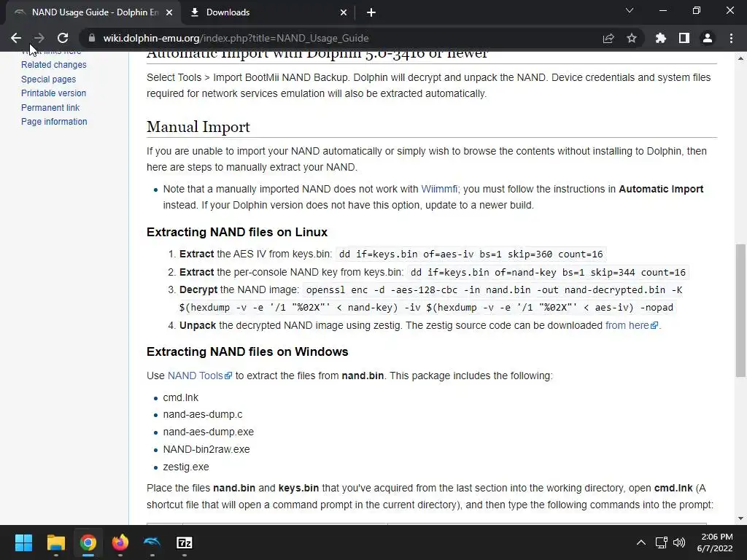Select the NAND Usage Guide tab
This screenshot has width=747, height=560.
pos(93,12)
